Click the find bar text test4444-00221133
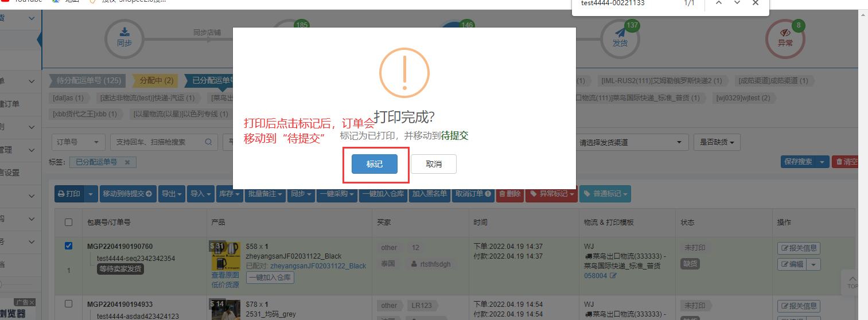 (613, 3)
